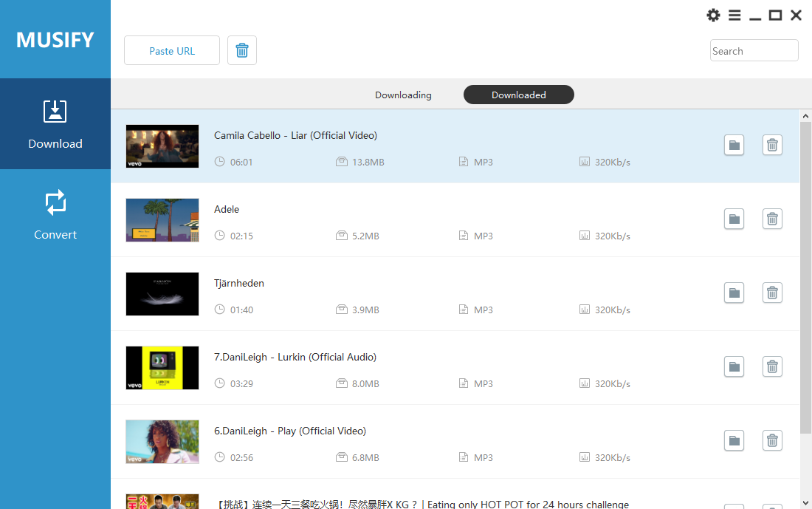Click the 06:01 duration of Liar
812x509 pixels.
(241, 163)
